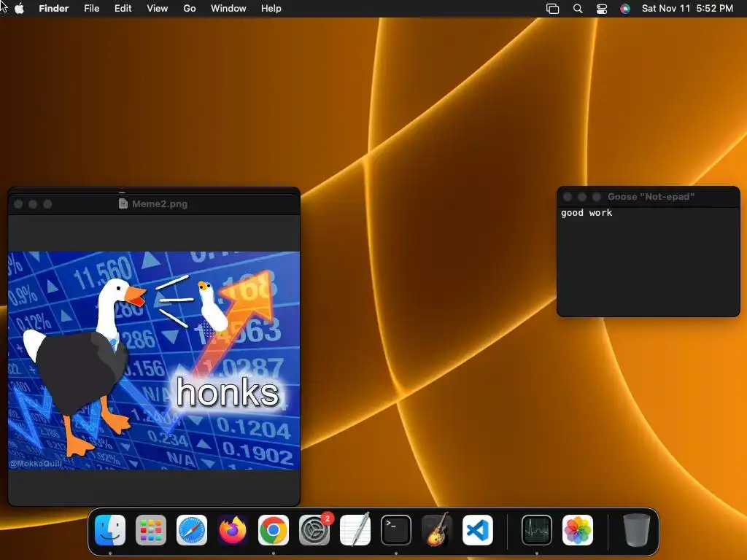Open the Window menu
The image size is (747, 560).
(x=228, y=9)
